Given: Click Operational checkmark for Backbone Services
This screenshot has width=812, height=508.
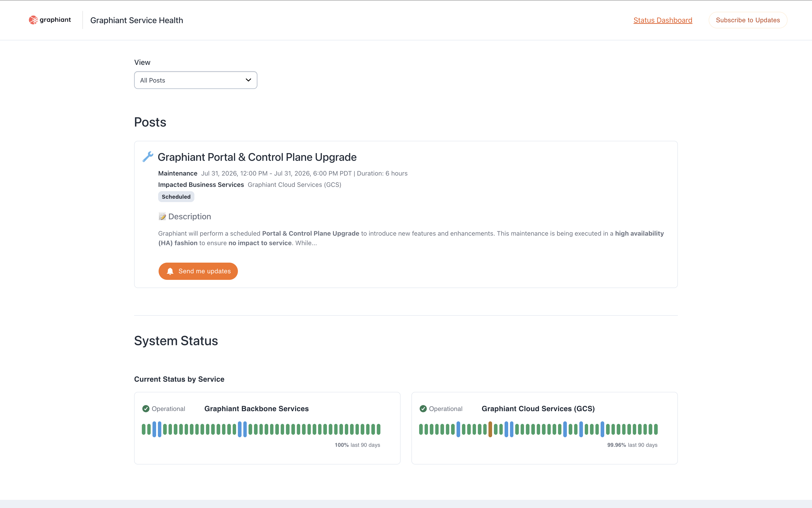Looking at the screenshot, I should [146, 408].
